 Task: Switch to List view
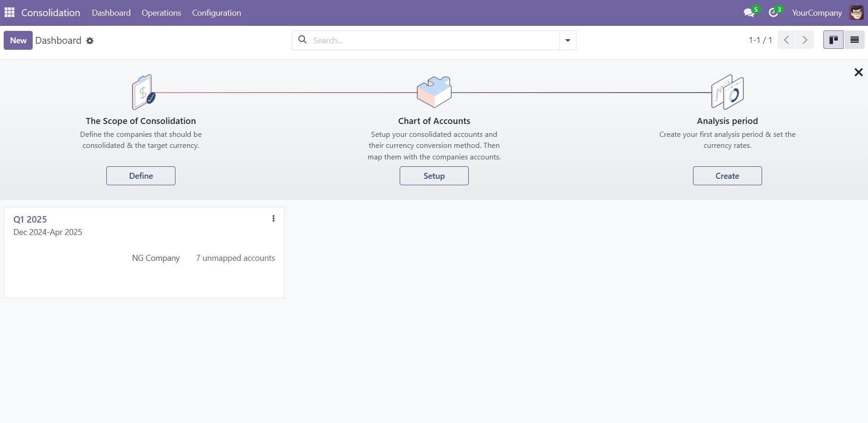pyautogui.click(x=854, y=40)
